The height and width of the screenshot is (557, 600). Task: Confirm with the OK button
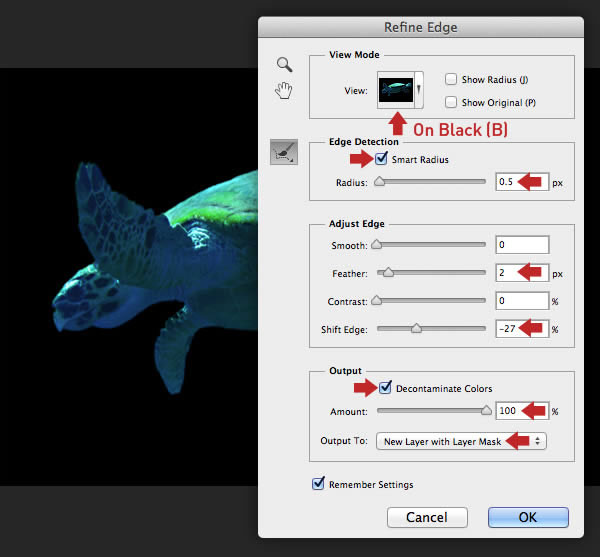pos(528,517)
